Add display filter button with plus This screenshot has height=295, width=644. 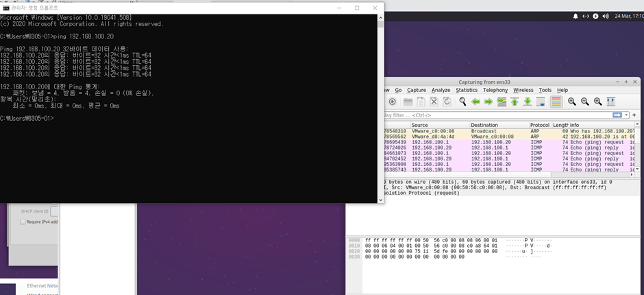click(x=634, y=115)
